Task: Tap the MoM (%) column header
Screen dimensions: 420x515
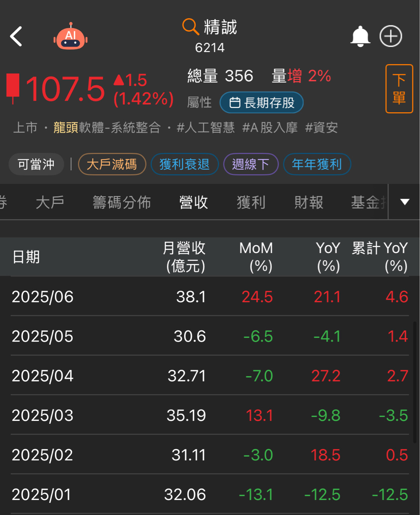Action: (256, 257)
